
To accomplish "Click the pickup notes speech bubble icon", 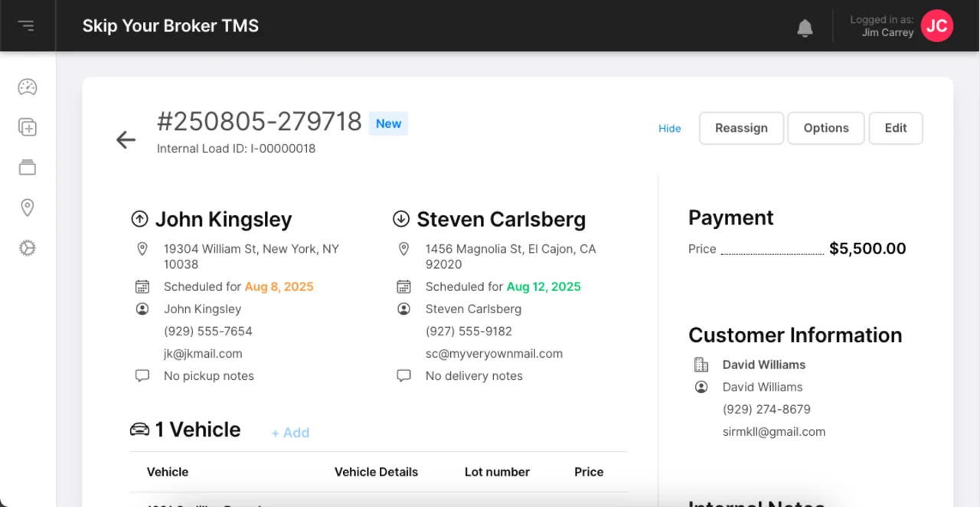I will click(x=142, y=375).
